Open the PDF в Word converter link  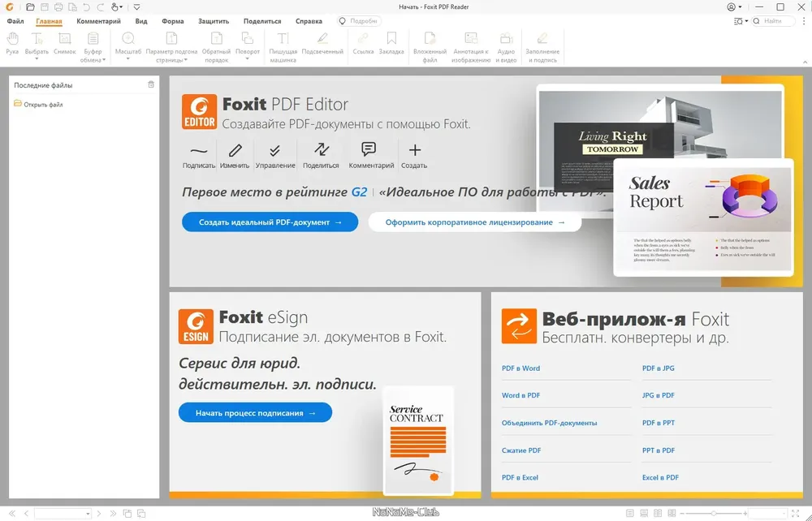point(520,368)
